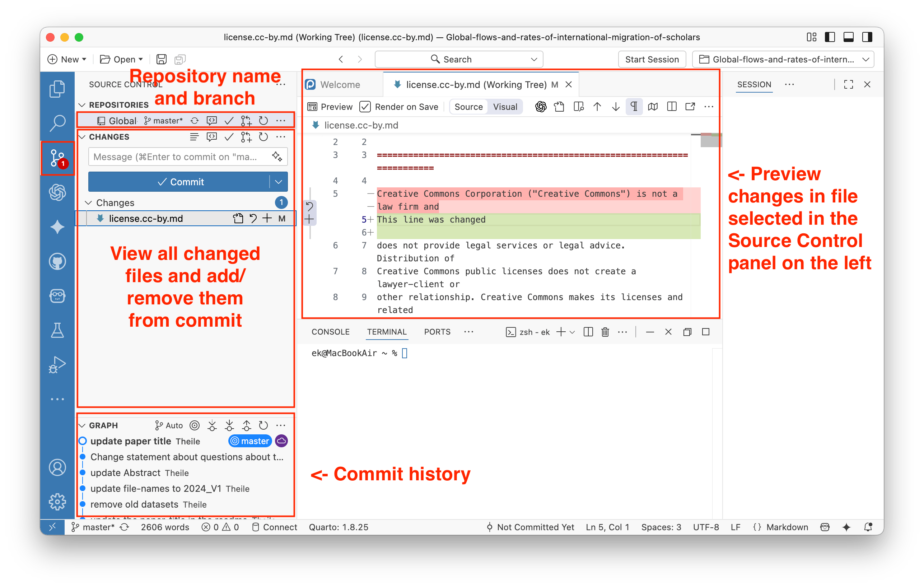924x588 pixels.
Task: Switch to the CONSOLE panel tab
Action: pos(330,332)
